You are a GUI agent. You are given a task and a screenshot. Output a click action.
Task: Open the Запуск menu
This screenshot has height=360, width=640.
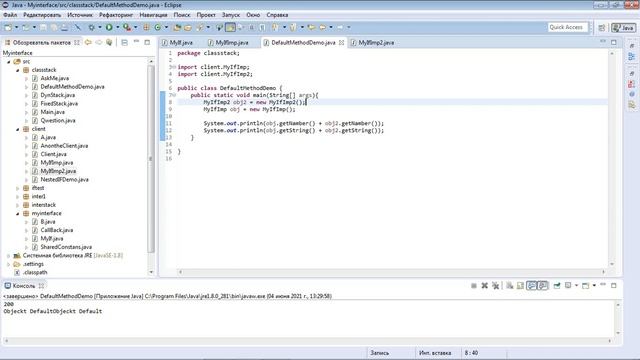tap(231, 15)
